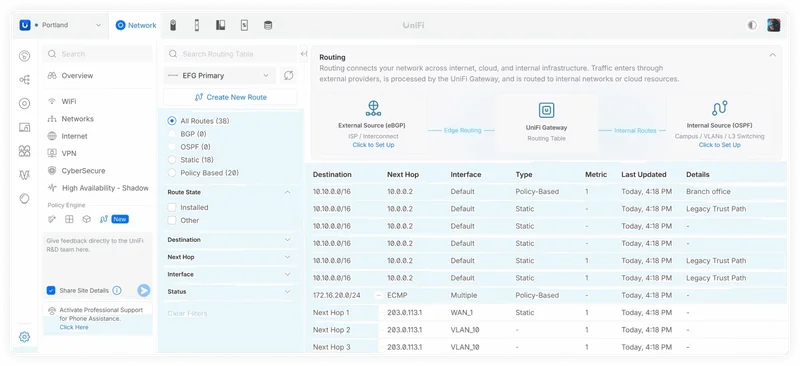Expand the Next Hop filter section
The height and width of the screenshot is (366, 800).
coord(287,257)
